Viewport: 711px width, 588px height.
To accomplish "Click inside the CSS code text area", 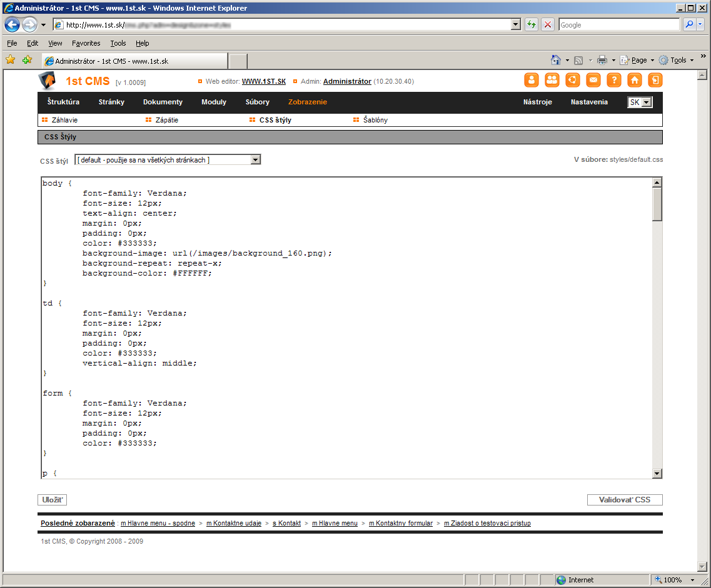I will point(347,327).
